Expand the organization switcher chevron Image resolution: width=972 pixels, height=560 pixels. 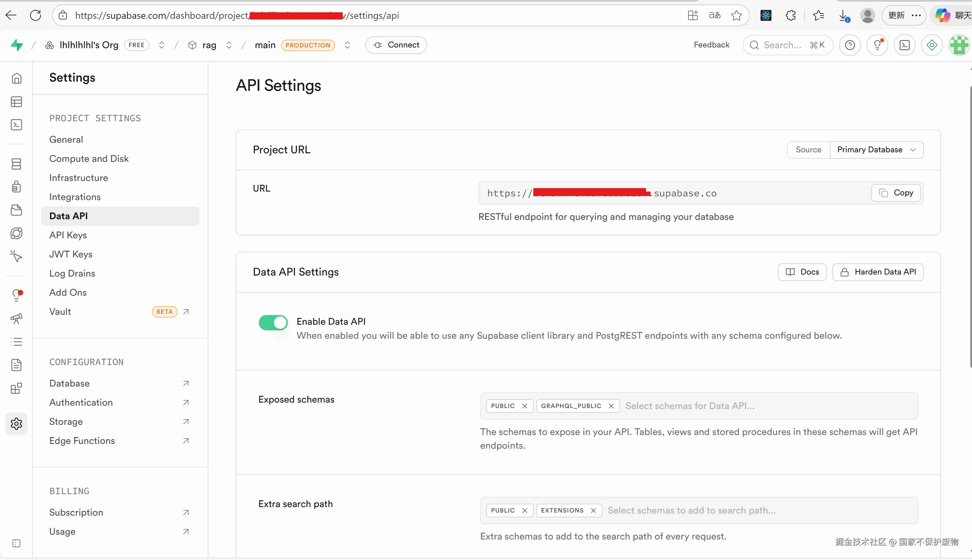pos(162,45)
